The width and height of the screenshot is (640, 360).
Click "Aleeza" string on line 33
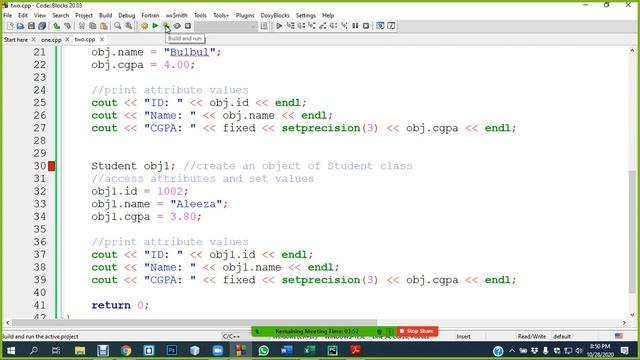click(x=196, y=204)
